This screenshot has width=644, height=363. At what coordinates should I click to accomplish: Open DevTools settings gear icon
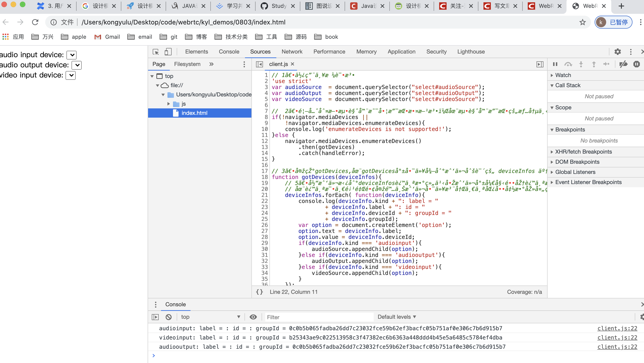pyautogui.click(x=617, y=52)
